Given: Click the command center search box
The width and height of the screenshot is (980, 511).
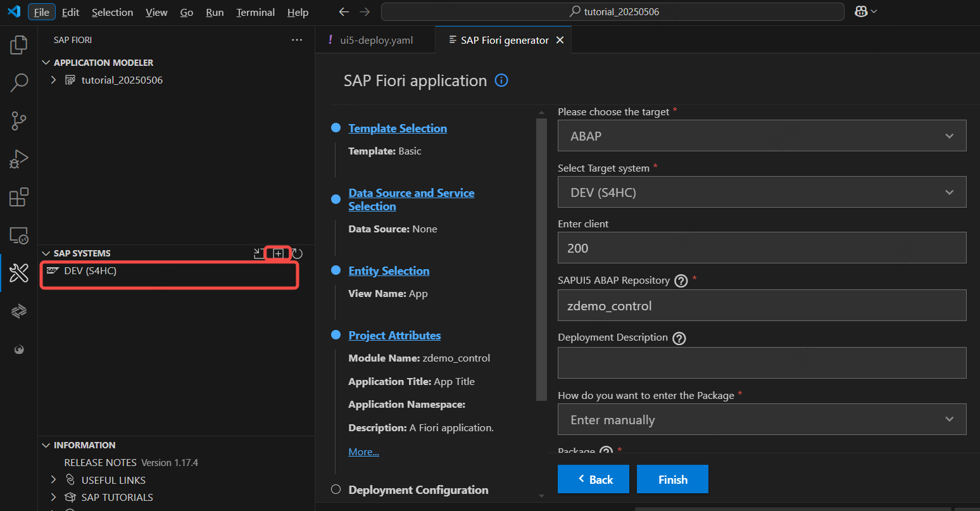Looking at the screenshot, I should pos(613,11).
